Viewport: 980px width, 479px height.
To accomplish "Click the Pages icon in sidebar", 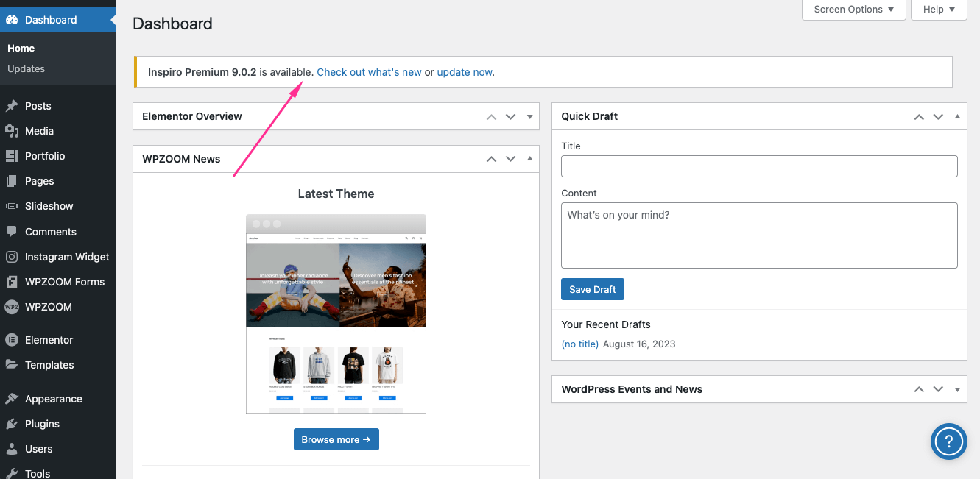I will click(x=12, y=181).
